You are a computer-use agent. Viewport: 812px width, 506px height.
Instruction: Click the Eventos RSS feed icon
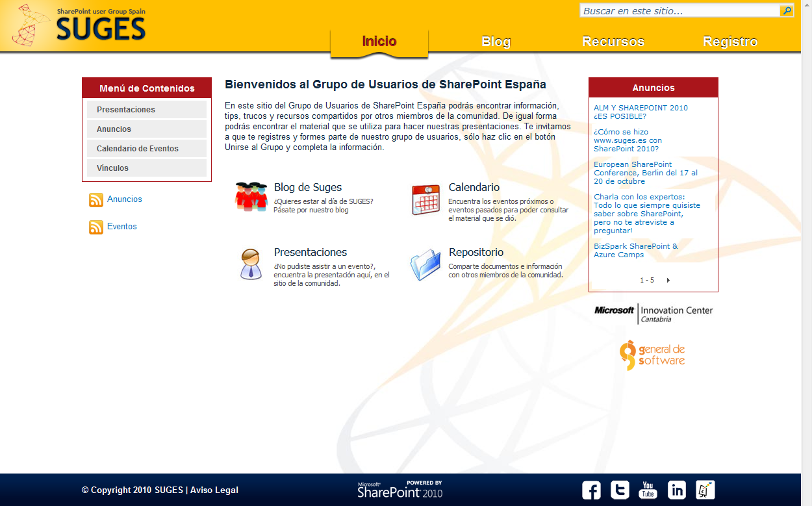96,227
